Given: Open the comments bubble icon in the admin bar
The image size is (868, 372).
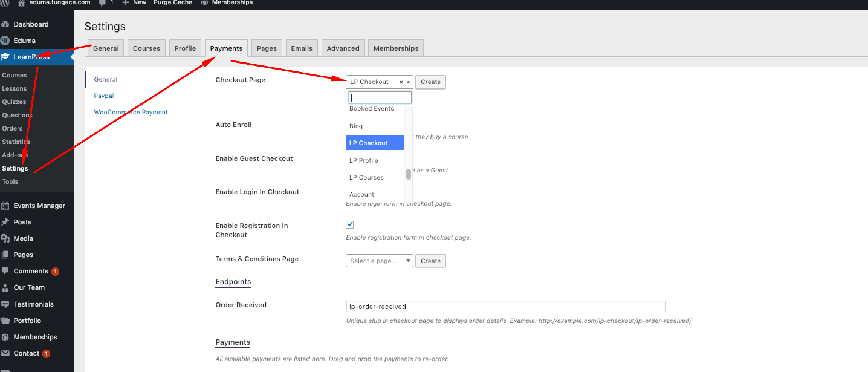Looking at the screenshot, I should 102,2.
